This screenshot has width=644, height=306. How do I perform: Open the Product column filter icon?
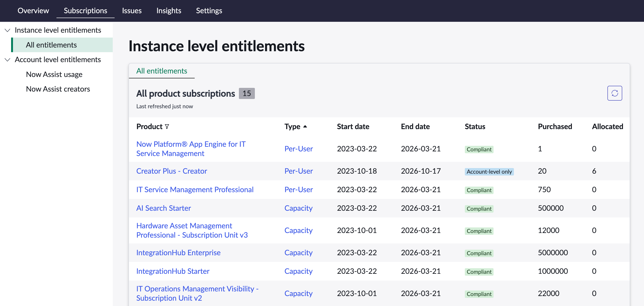pyautogui.click(x=167, y=126)
